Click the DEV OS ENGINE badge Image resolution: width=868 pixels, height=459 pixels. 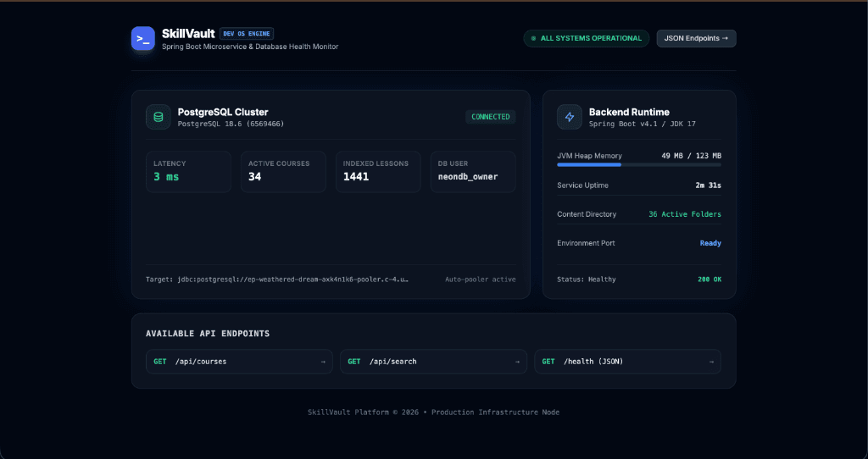coord(247,34)
